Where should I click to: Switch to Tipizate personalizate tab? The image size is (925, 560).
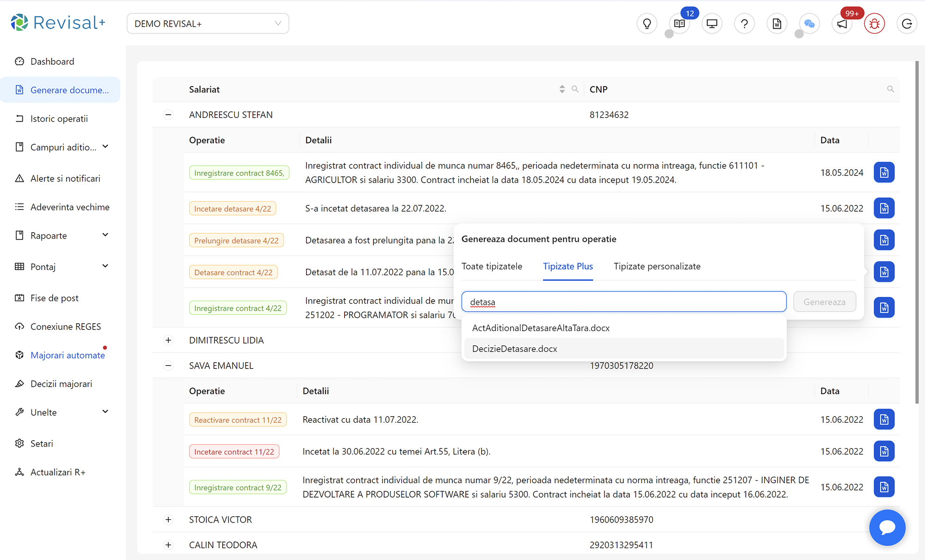[657, 266]
